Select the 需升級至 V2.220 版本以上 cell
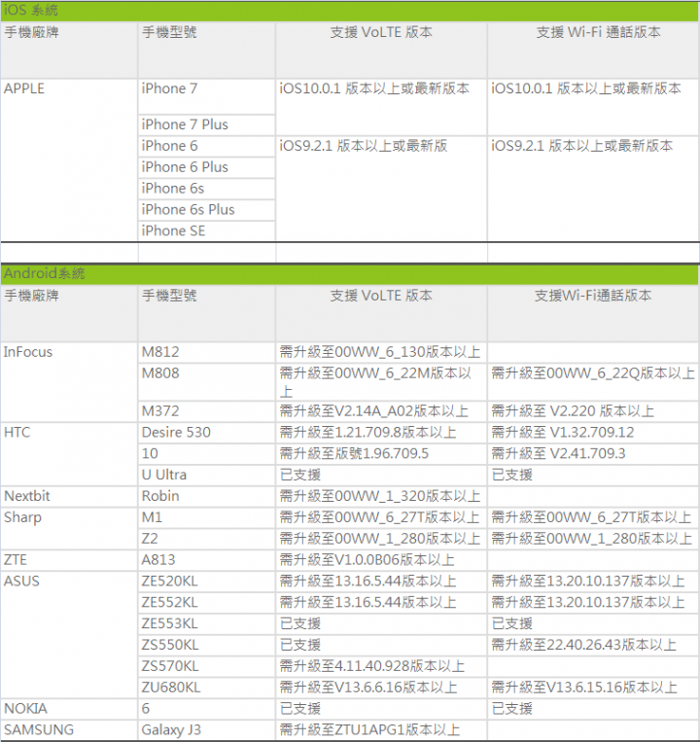This screenshot has height=742, width=700. 593,411
